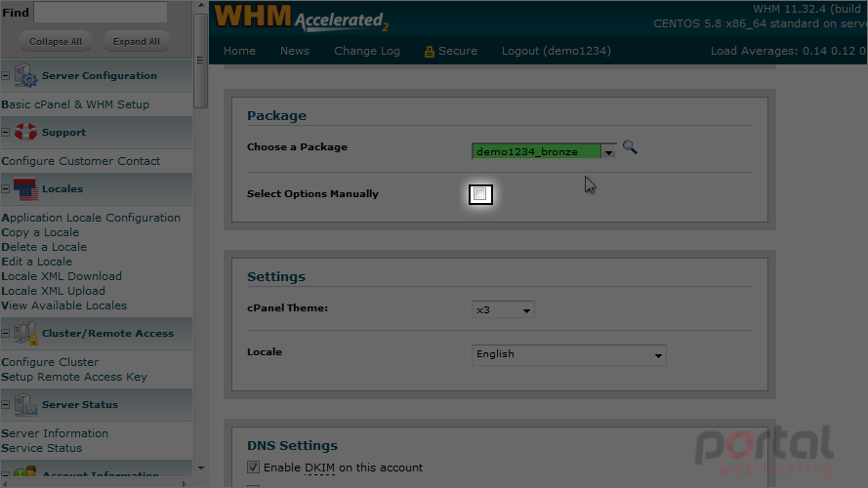868x488 pixels.
Task: Open Locale XML Download link
Action: pos(62,276)
